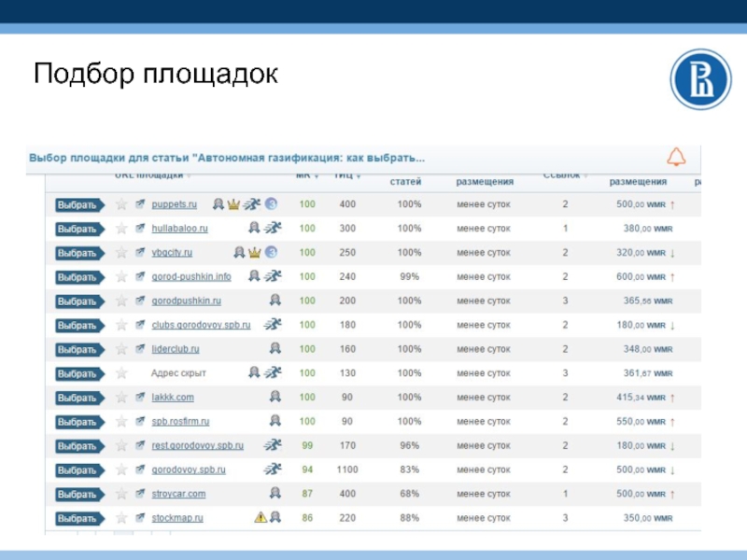Click external link icon for hullabaloo.ru
The width and height of the screenshot is (747, 560).
140,229
